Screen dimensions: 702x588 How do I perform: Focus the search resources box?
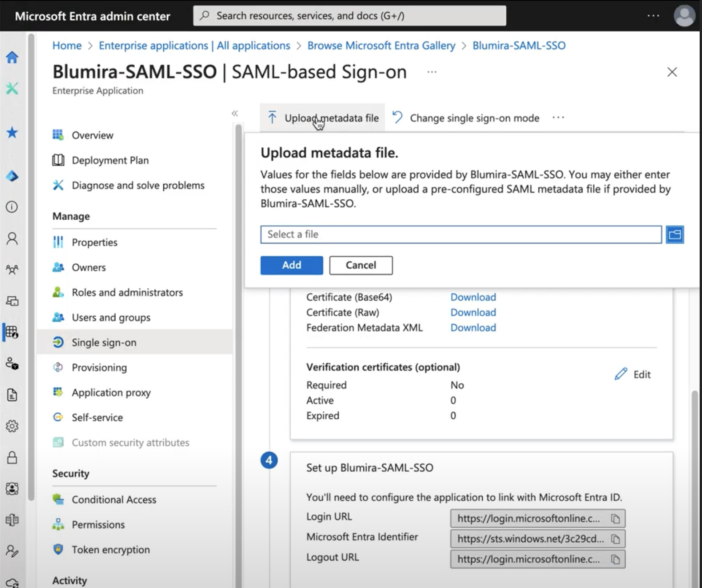pos(350,16)
